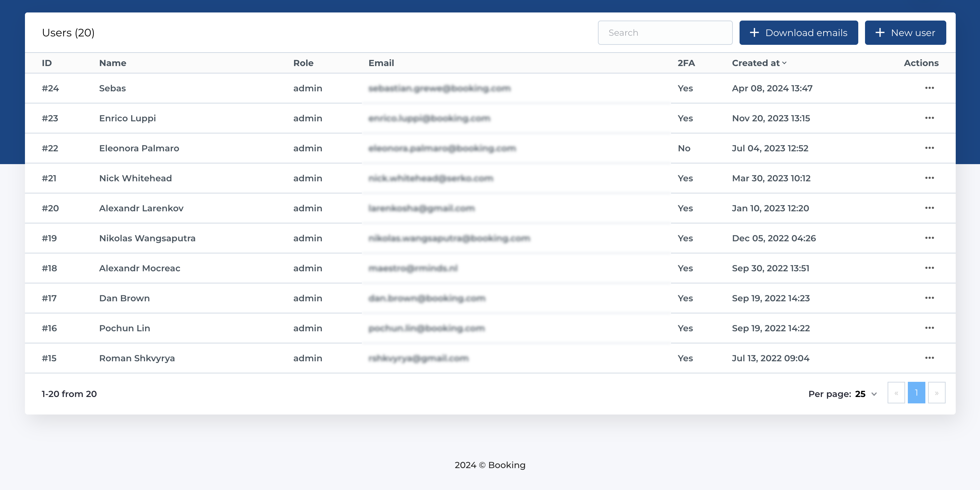The image size is (980, 490).
Task: Go to the previous page with the left arrows
Action: point(896,393)
